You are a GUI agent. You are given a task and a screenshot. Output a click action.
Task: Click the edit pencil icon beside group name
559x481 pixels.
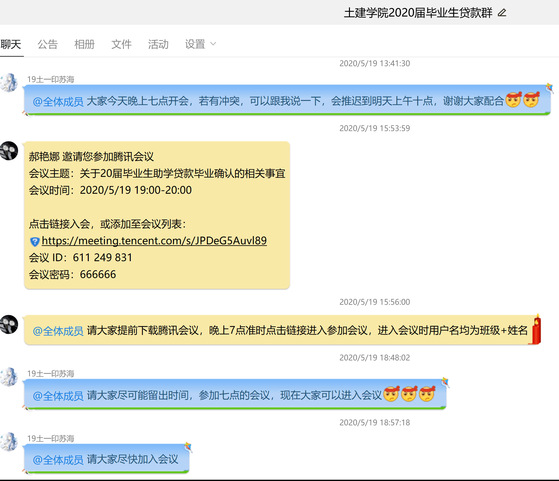[x=502, y=13]
